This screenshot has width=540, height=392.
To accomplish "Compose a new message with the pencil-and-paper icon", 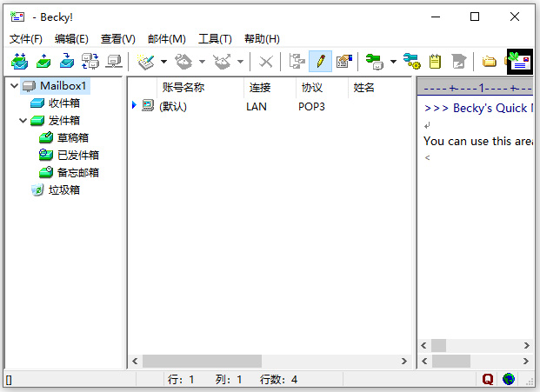I will [146, 62].
